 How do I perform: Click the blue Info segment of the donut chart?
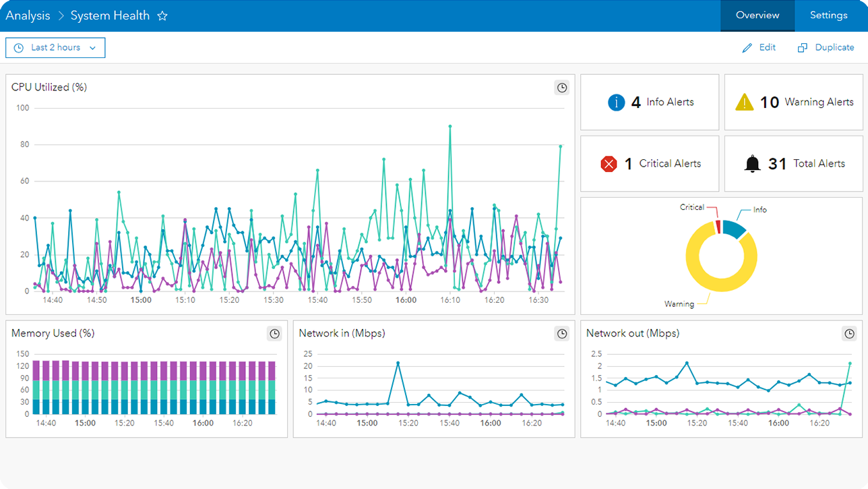tap(734, 228)
